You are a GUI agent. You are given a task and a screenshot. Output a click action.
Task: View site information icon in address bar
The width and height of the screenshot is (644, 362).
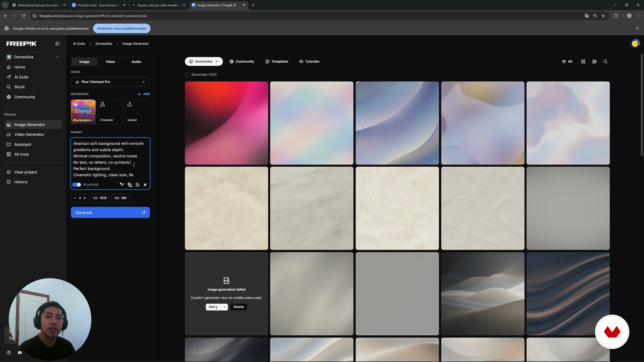coord(35,16)
